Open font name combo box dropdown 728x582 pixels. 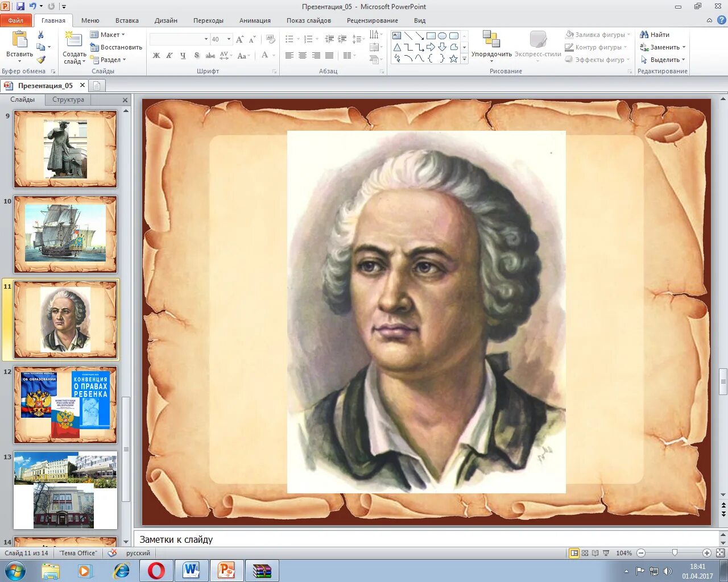(x=206, y=39)
